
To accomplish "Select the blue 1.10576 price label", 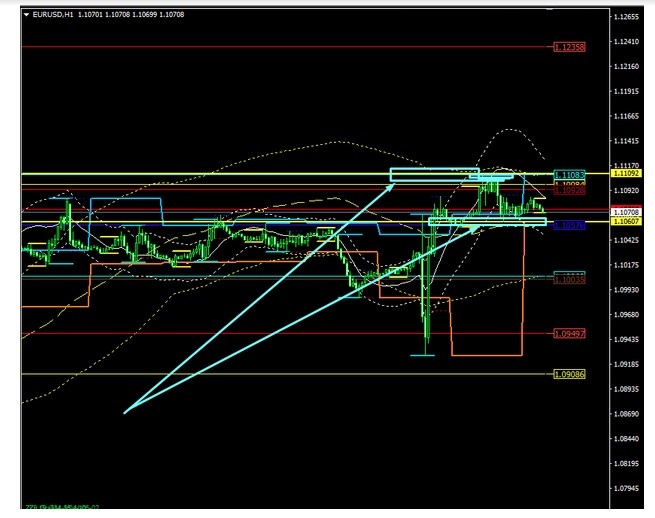I will tap(569, 226).
